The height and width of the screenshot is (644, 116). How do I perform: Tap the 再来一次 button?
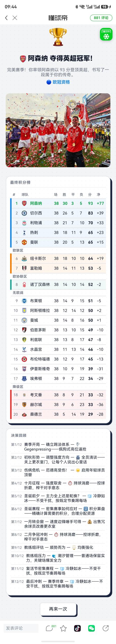tap(58, 609)
